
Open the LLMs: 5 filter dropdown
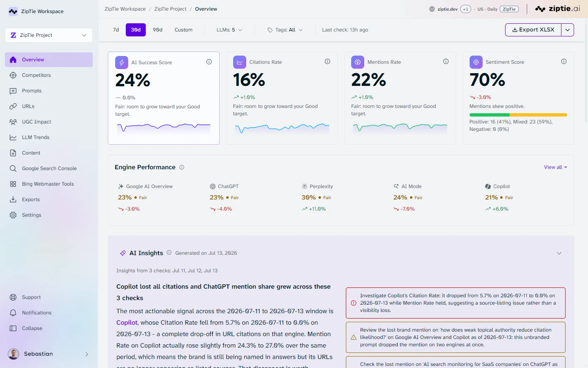click(229, 30)
